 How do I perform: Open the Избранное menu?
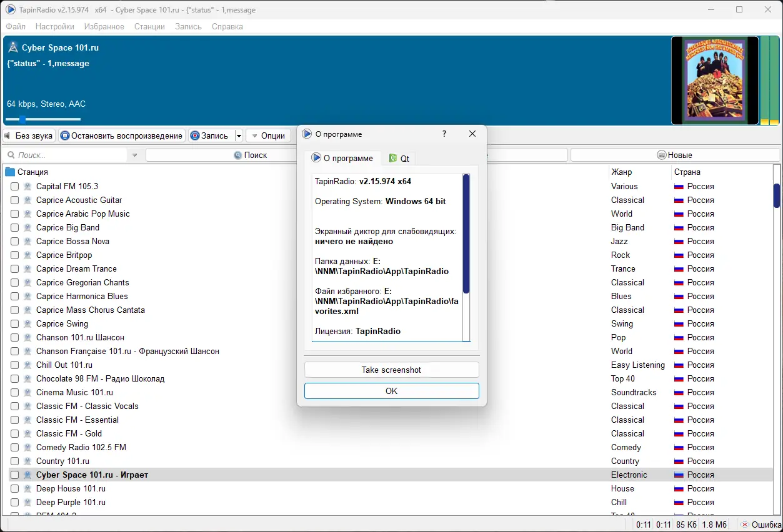click(104, 27)
